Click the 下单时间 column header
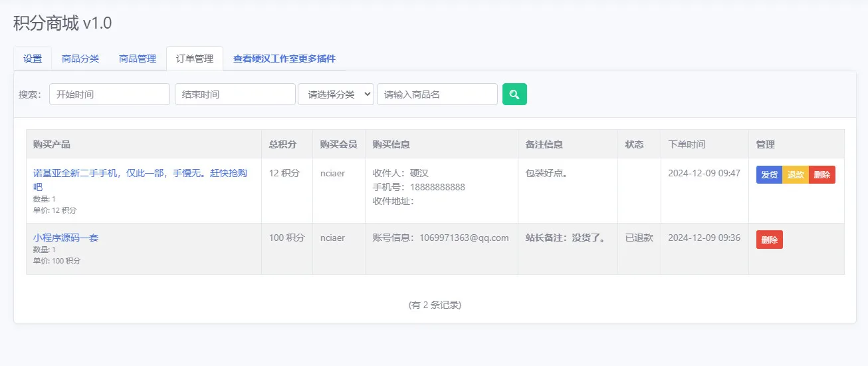The image size is (868, 366). [x=687, y=144]
